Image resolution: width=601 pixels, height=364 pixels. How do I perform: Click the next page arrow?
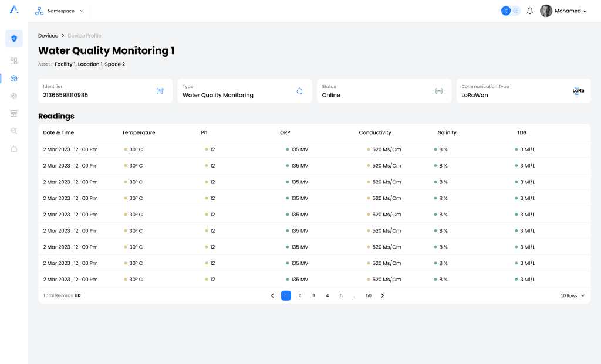point(383,296)
